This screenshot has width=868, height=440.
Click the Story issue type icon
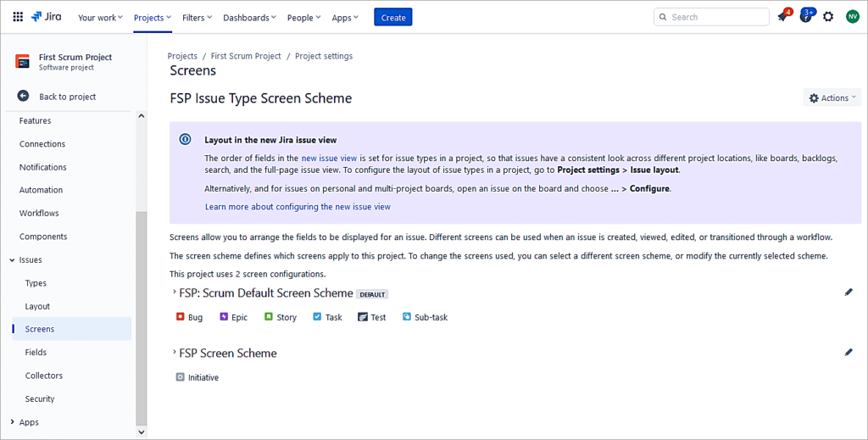pyautogui.click(x=269, y=316)
